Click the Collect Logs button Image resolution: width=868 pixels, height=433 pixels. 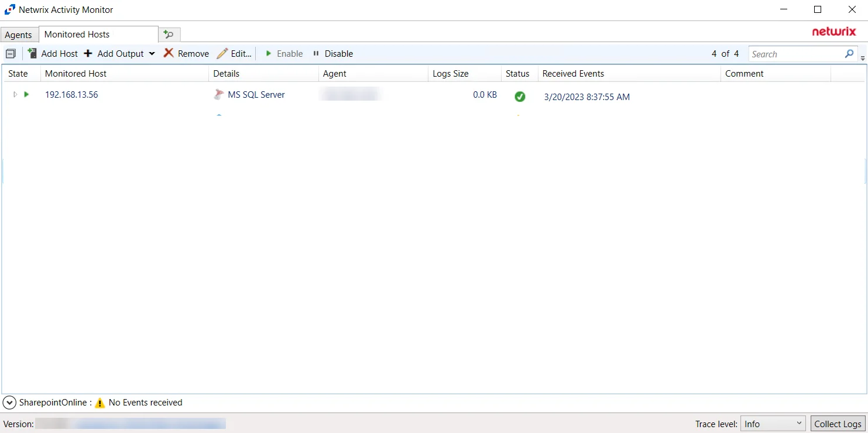(838, 424)
